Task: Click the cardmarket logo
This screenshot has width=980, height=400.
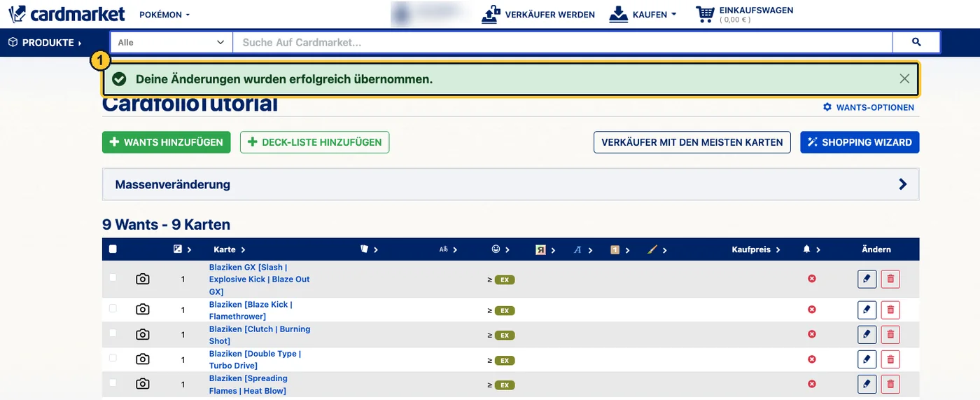Action: [67, 14]
